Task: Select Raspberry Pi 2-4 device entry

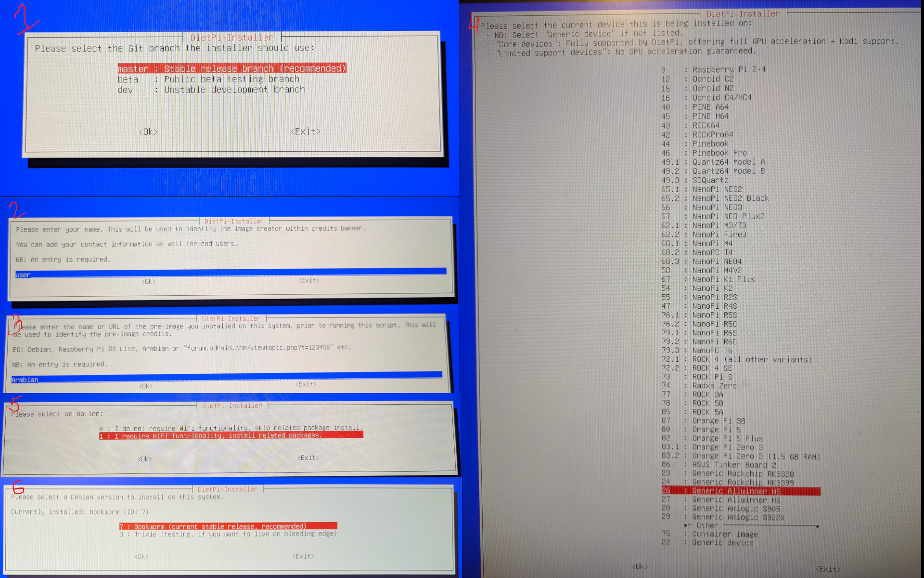Action: (713, 69)
